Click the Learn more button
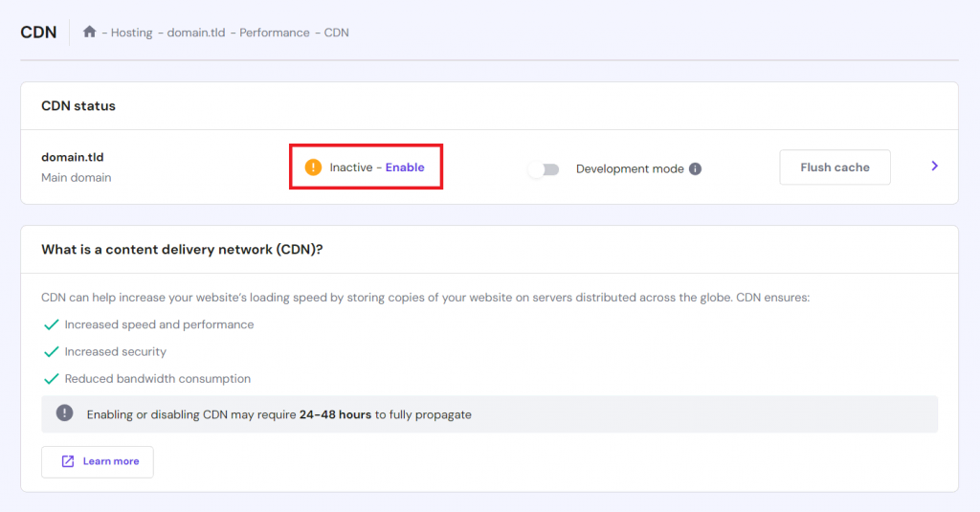980x512 pixels. (x=98, y=461)
